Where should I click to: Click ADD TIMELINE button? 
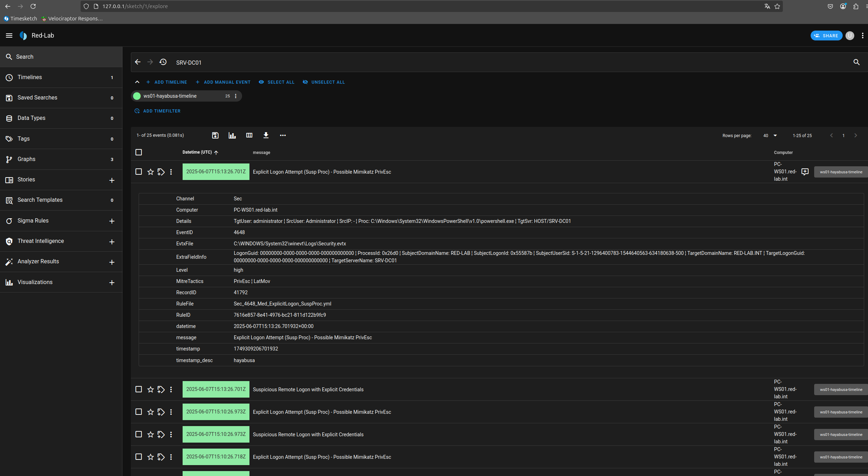click(166, 82)
